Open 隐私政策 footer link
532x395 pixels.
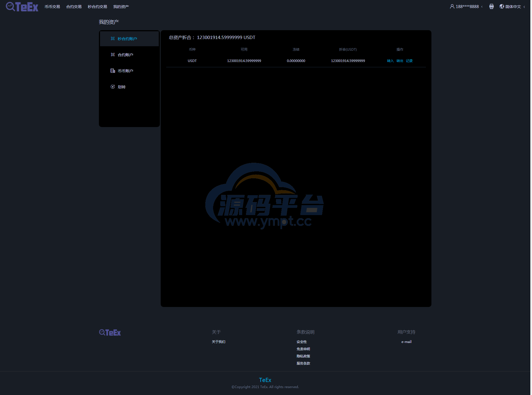click(x=303, y=356)
